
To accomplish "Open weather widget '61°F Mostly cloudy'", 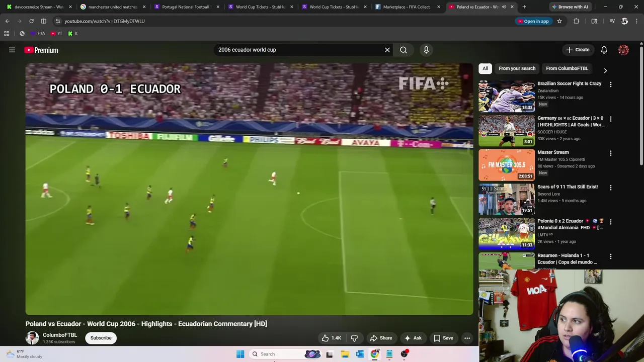I will [24, 354].
